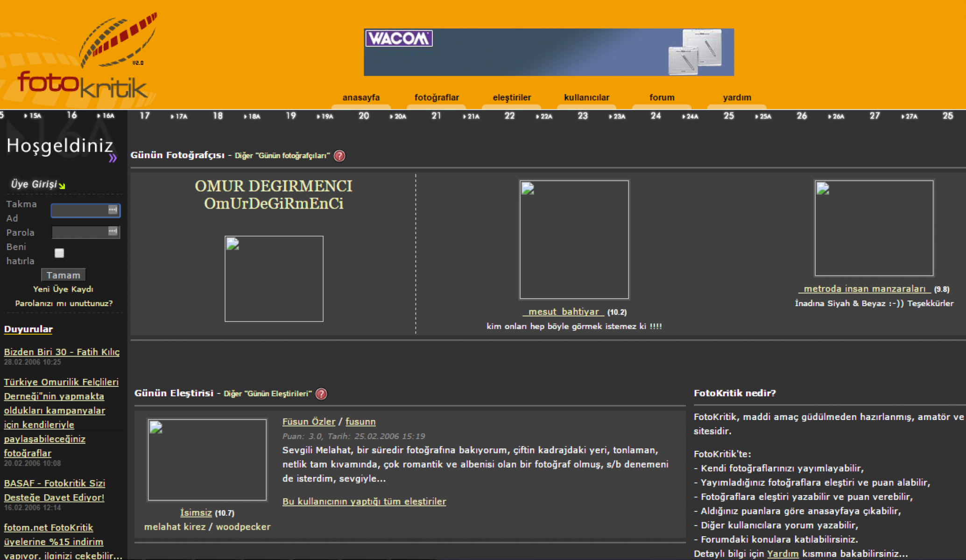Click password manager icon in Parola field
Image resolution: width=966 pixels, height=560 pixels.
(113, 231)
